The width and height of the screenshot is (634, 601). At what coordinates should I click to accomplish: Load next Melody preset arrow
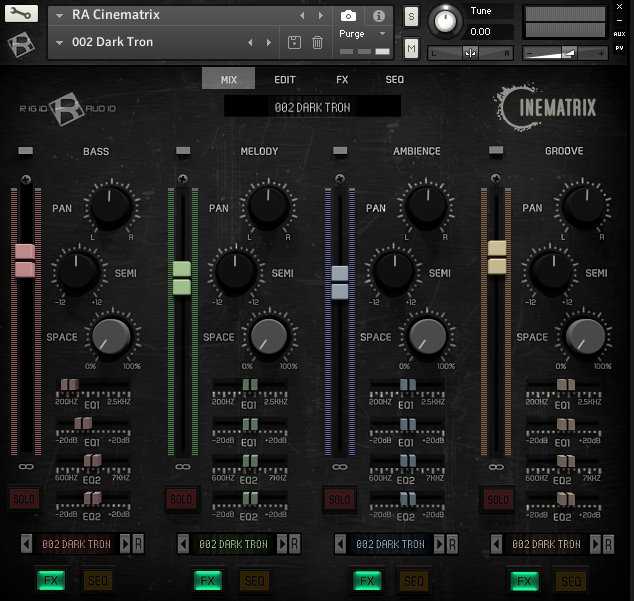coord(282,544)
